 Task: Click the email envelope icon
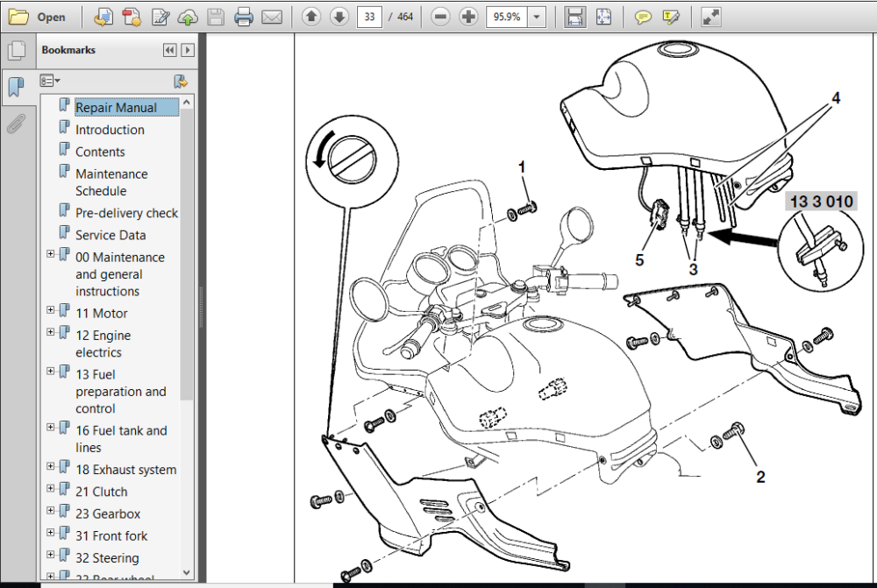tap(272, 18)
